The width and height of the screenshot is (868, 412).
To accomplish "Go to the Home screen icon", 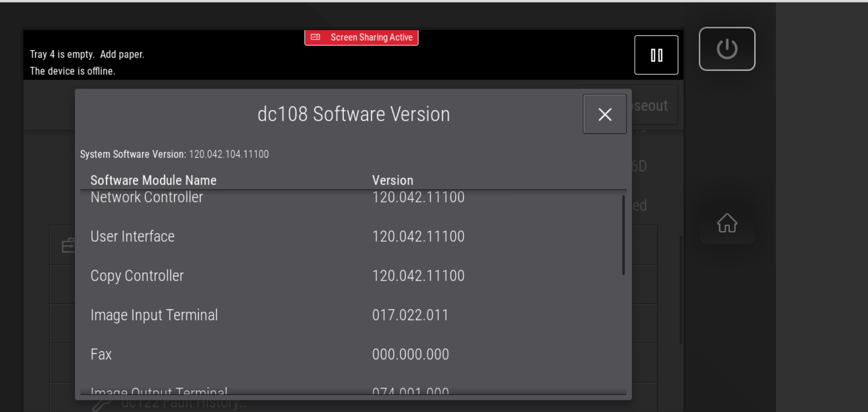I will pyautogui.click(x=727, y=223).
